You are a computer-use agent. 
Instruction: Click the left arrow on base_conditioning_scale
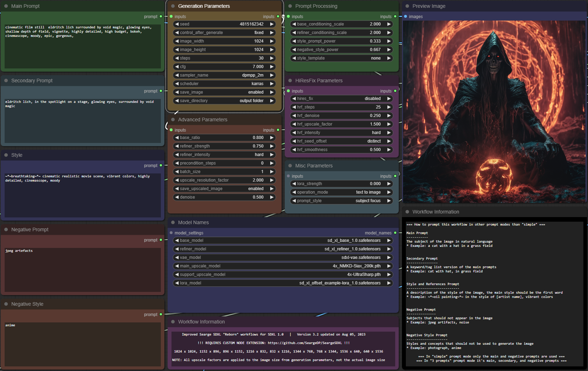(294, 24)
